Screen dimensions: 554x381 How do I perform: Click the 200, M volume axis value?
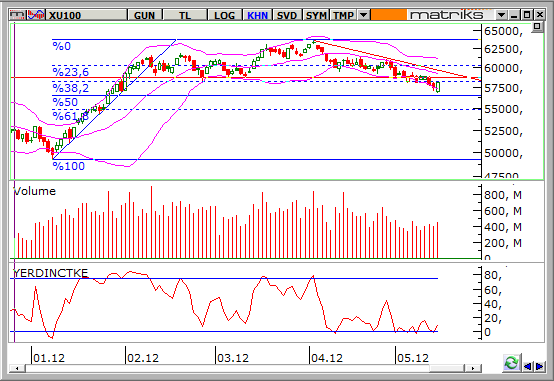pyautogui.click(x=503, y=243)
